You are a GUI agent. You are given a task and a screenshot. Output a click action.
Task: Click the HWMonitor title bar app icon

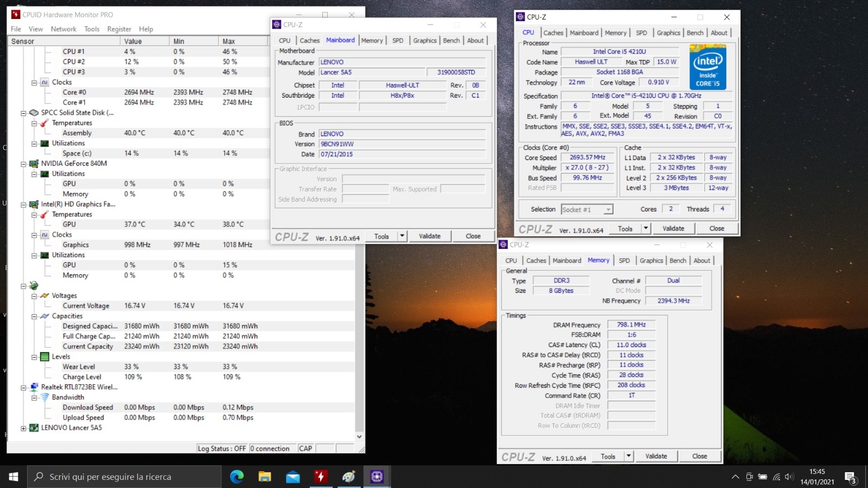point(16,15)
